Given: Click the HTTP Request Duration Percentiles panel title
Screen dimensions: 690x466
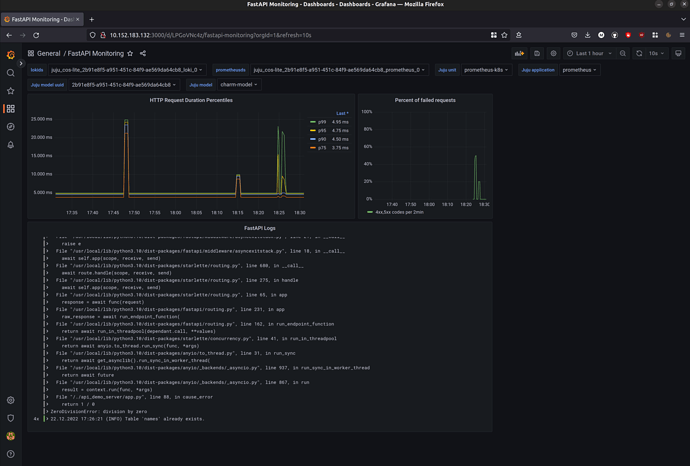Looking at the screenshot, I should click(189, 100).
